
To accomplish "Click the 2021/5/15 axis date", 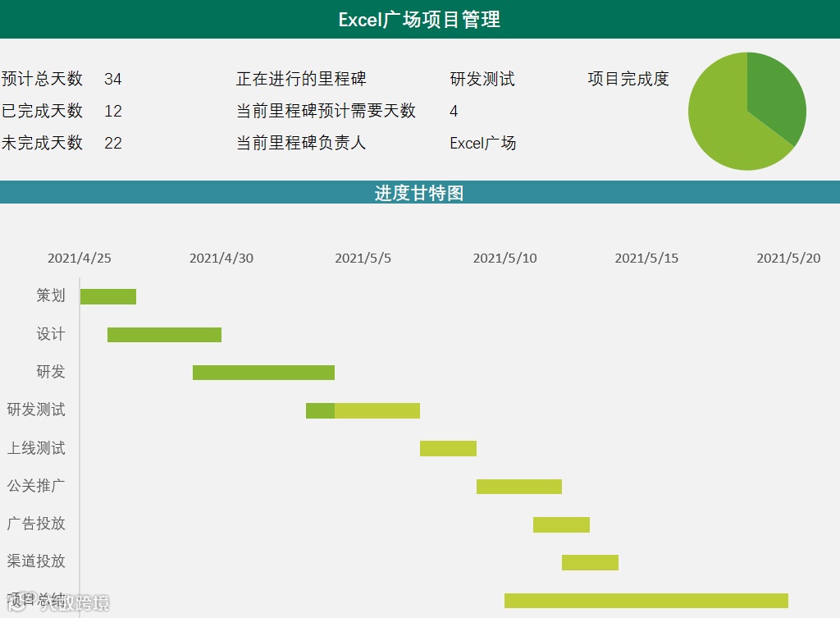I will coord(646,259).
